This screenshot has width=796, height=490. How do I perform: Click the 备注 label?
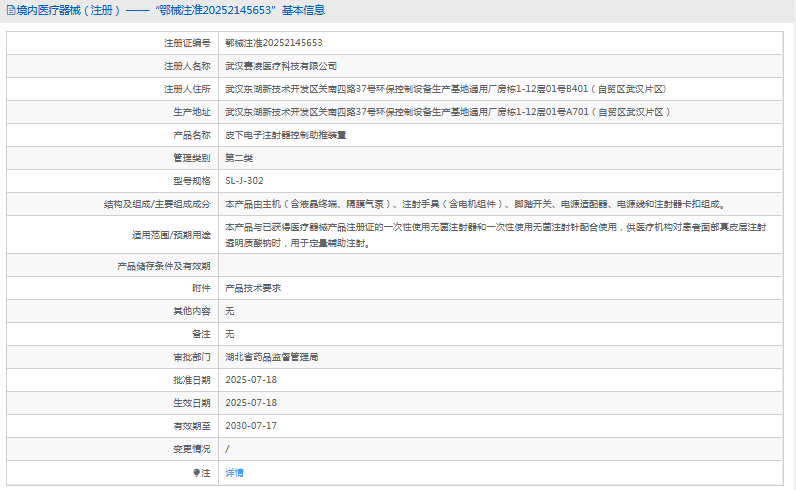[201, 334]
